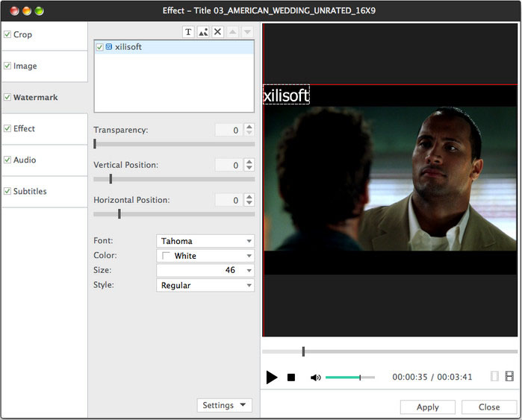Image resolution: width=522 pixels, height=420 pixels.
Task: Uncheck the Image checkbox
Action: tap(7, 66)
